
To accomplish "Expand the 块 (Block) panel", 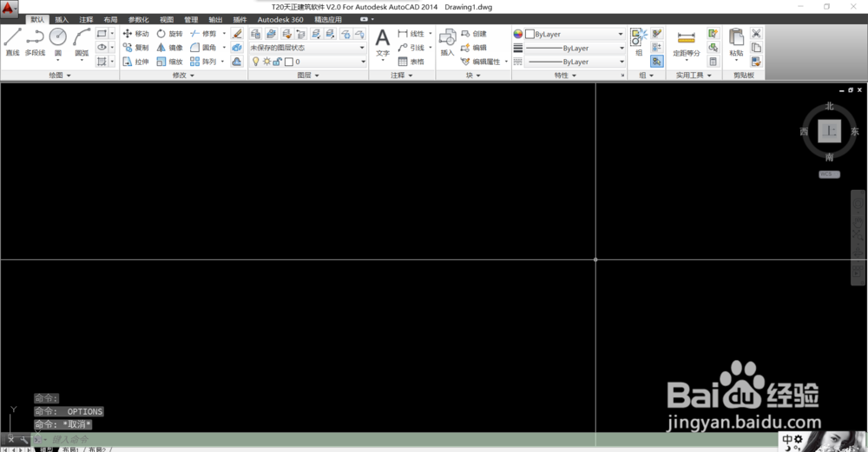I will click(x=473, y=75).
